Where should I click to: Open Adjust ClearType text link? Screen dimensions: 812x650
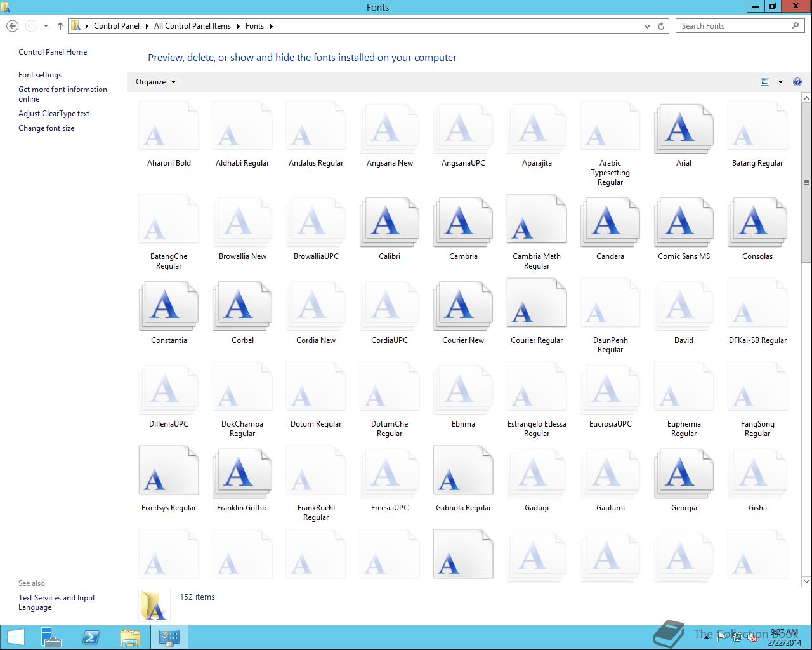[x=54, y=114]
